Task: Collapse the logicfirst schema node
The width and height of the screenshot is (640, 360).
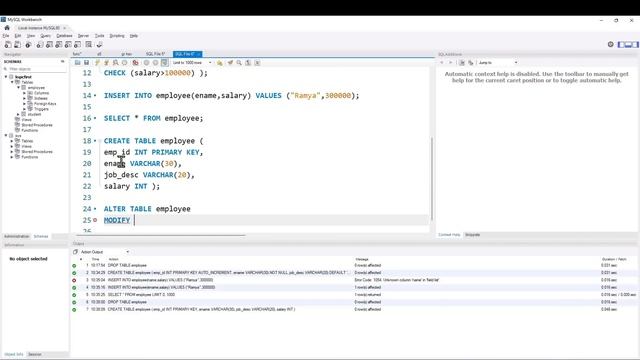Action: click(x=6, y=77)
